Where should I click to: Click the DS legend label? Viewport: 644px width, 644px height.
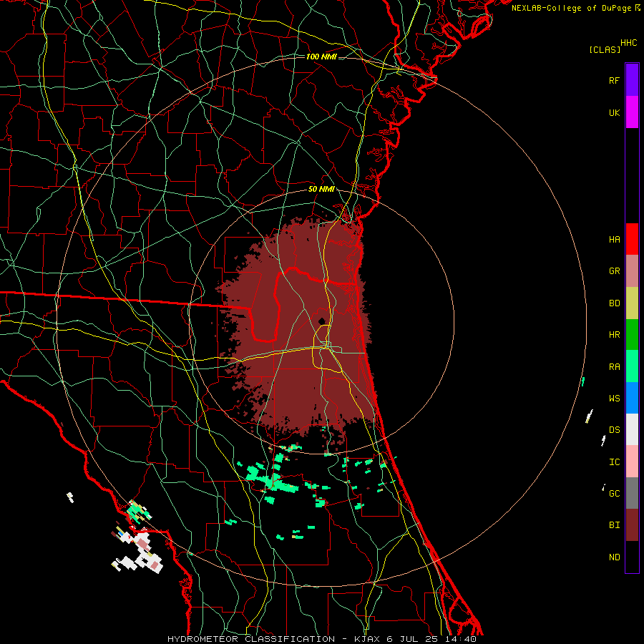614,429
